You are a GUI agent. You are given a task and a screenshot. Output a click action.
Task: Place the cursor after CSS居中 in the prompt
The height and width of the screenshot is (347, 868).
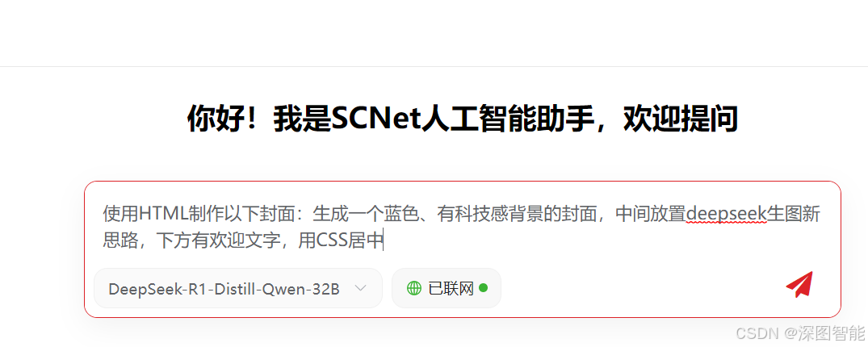pos(384,241)
